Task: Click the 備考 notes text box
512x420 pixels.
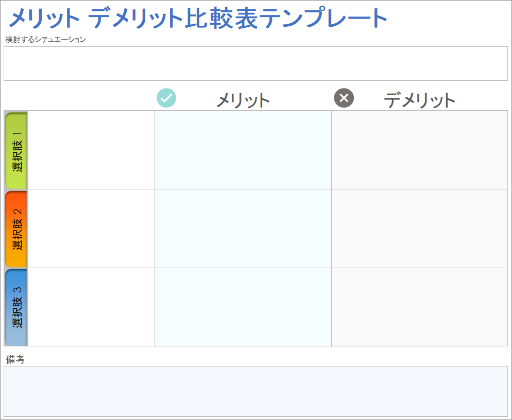Action: (255, 391)
